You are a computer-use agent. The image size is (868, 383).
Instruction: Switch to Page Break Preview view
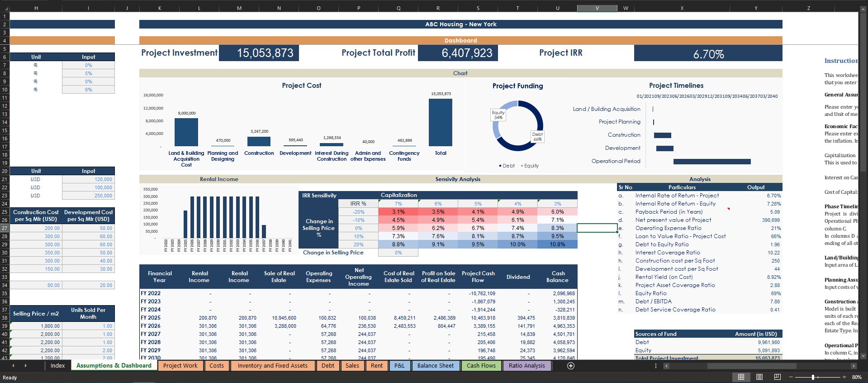[778, 377]
